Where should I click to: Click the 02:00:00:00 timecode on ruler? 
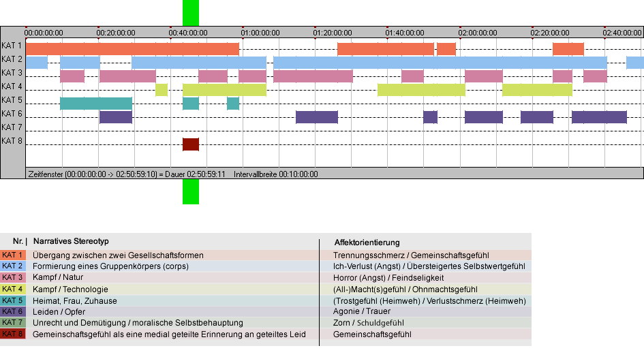(x=478, y=33)
